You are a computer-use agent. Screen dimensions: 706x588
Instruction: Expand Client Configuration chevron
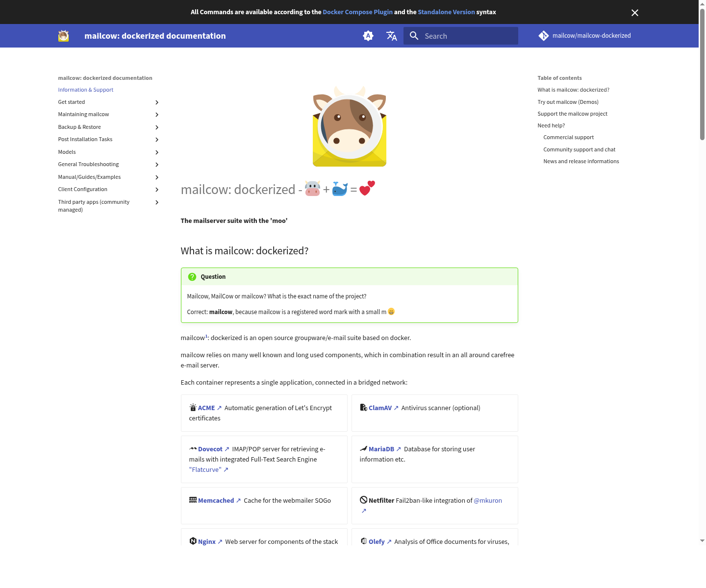pyautogui.click(x=157, y=190)
